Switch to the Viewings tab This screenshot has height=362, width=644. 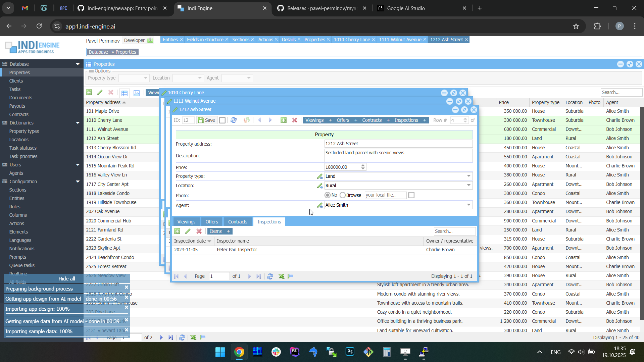186,222
